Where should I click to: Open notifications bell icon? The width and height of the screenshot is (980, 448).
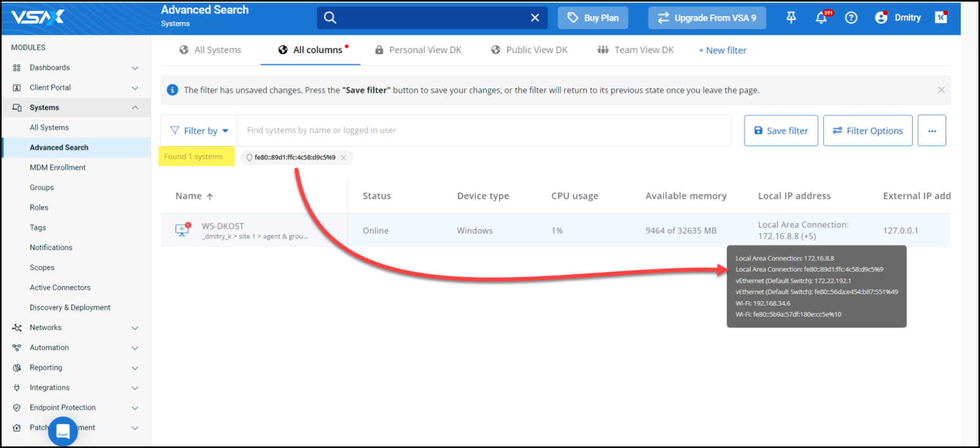(x=821, y=18)
